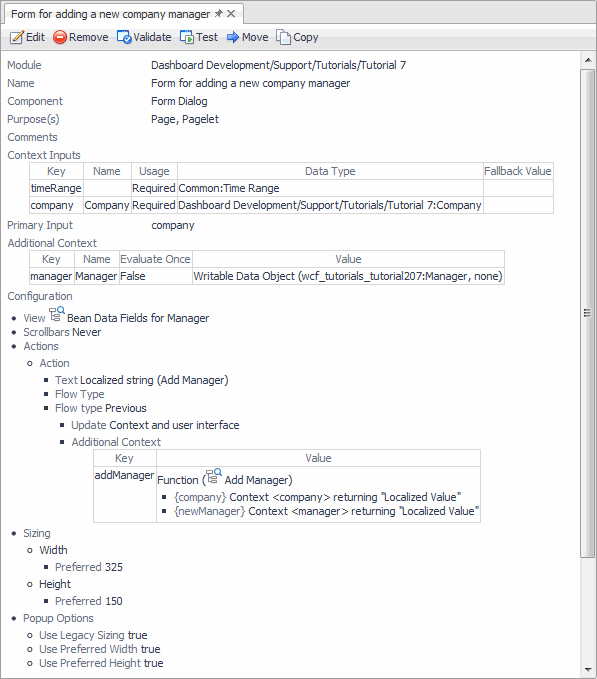This screenshot has width=597, height=679.
Task: Pin the tab using the pin icon
Action: pos(219,14)
